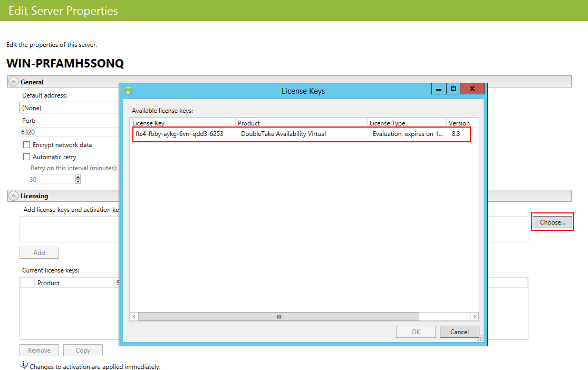Click the green License Keys window icon

[x=128, y=91]
